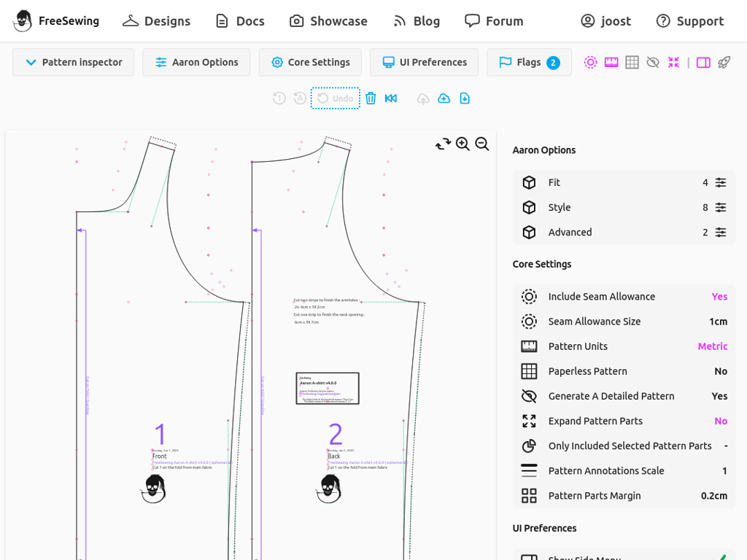Click the Back part title label

tap(334, 456)
